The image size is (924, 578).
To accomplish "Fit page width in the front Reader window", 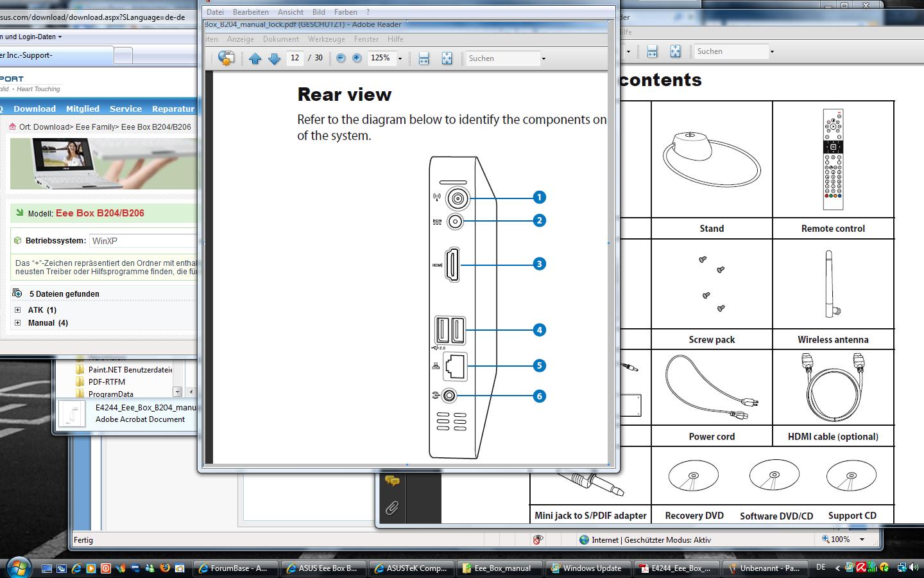I will click(x=424, y=58).
